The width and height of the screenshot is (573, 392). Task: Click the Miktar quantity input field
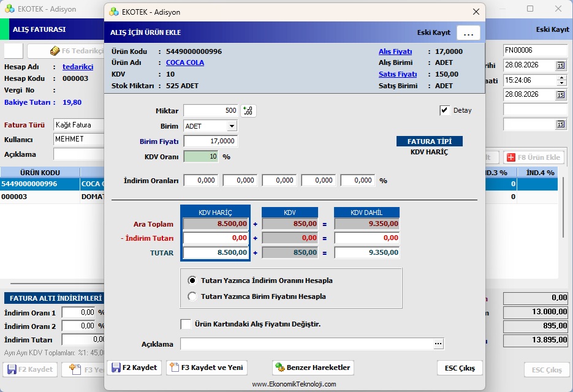click(x=211, y=111)
